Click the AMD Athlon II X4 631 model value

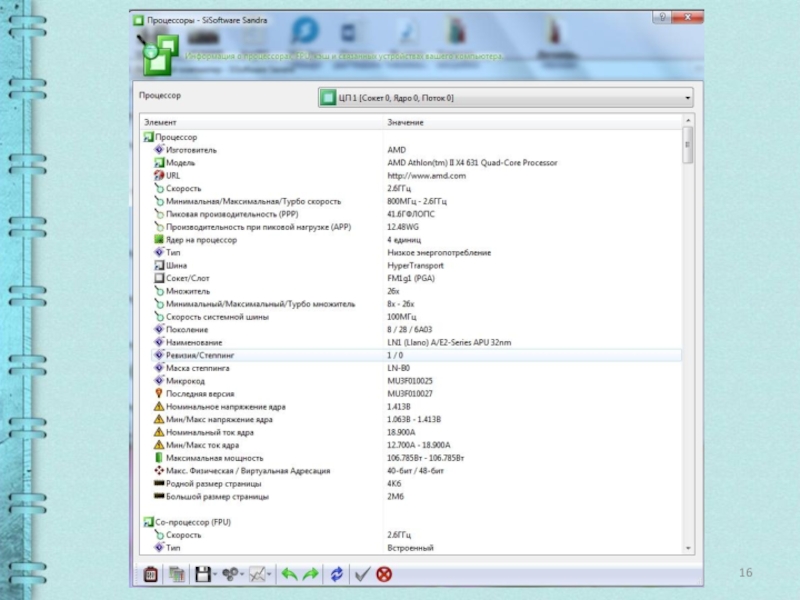(472, 163)
